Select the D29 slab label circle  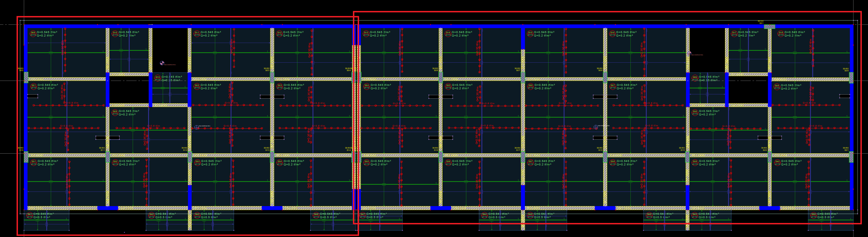point(115,111)
